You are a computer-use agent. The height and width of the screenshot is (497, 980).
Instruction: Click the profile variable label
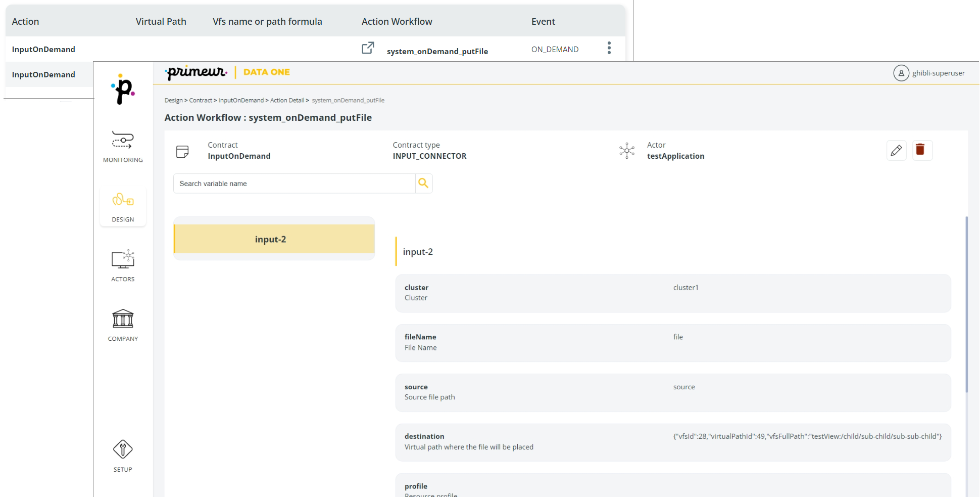click(416, 486)
